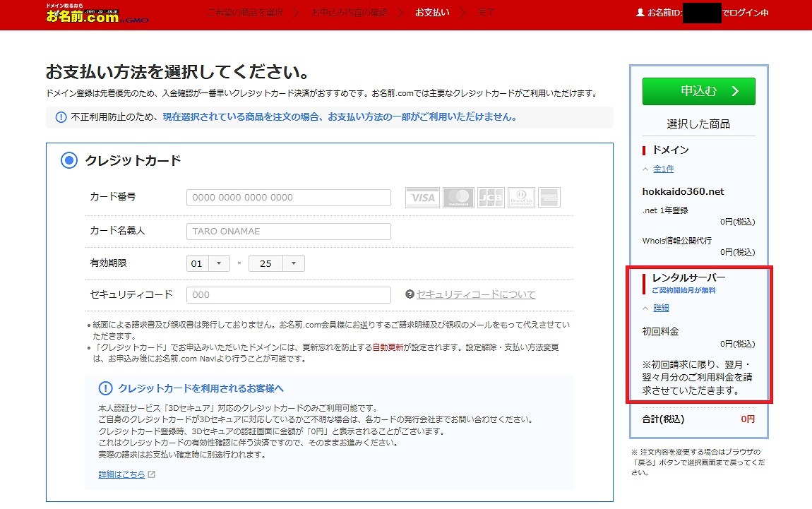Click the JCB card logo
Image resolution: width=812 pixels, height=509 pixels.
point(491,198)
